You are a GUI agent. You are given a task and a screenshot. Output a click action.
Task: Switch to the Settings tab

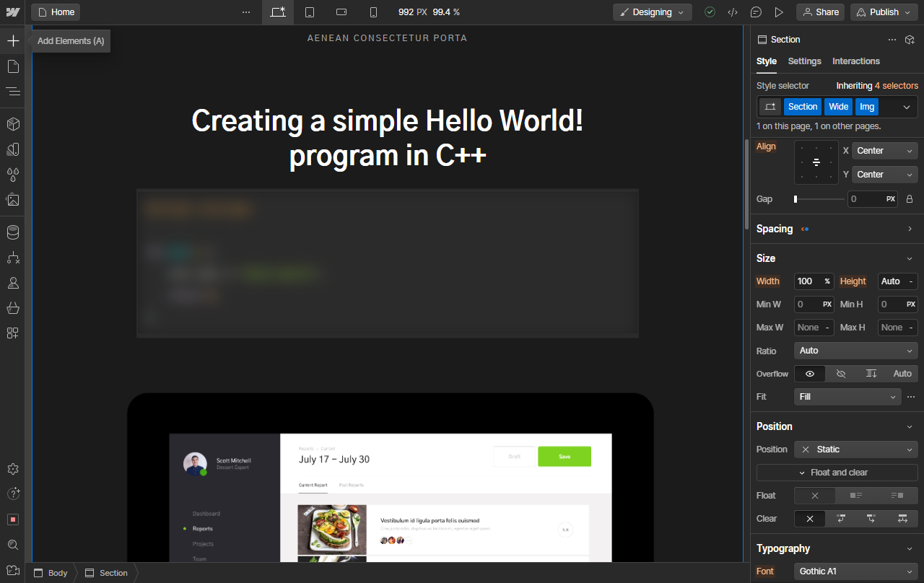point(805,61)
